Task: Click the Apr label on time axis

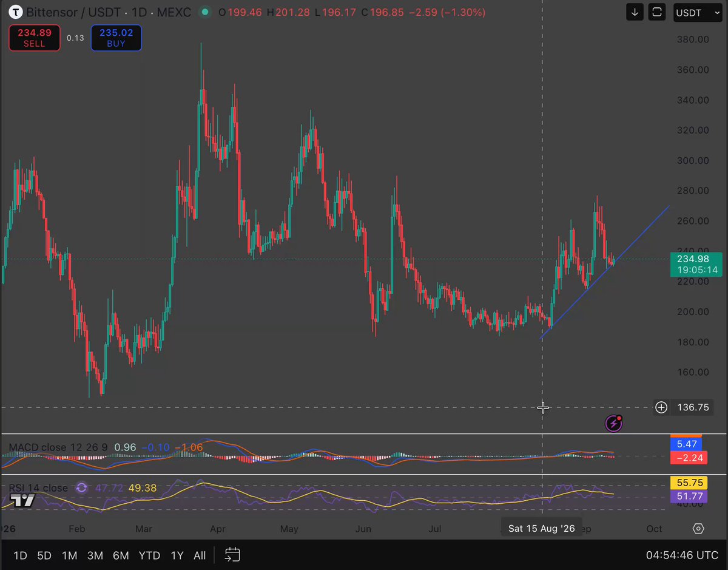Action: point(218,529)
